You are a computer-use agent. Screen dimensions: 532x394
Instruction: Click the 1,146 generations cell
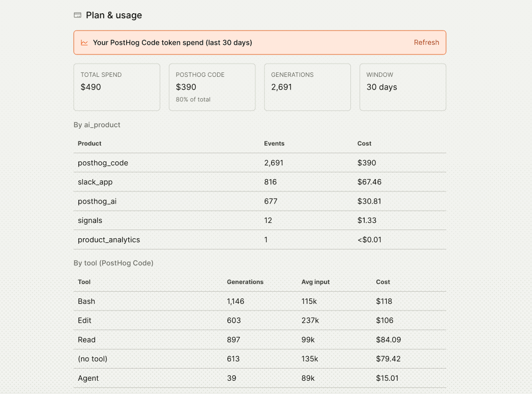point(235,301)
